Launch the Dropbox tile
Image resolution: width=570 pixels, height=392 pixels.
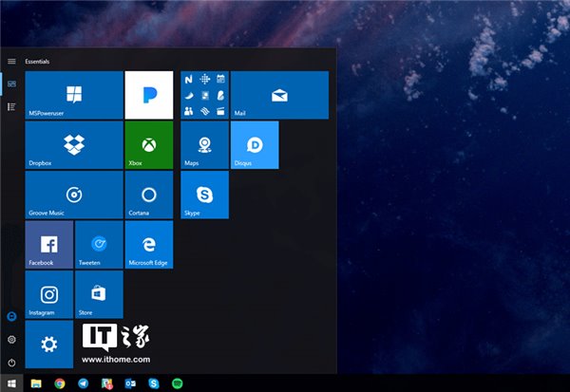74,145
